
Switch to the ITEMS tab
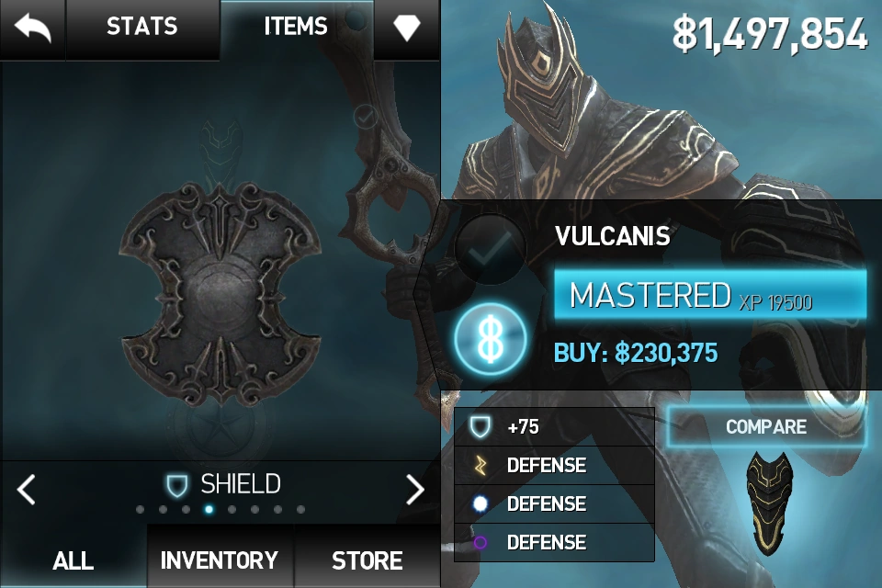click(296, 27)
